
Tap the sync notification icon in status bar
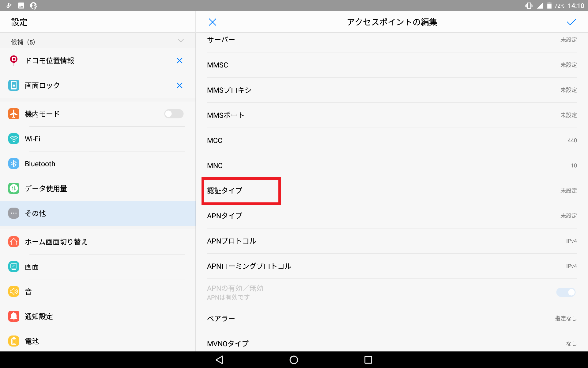click(x=34, y=6)
